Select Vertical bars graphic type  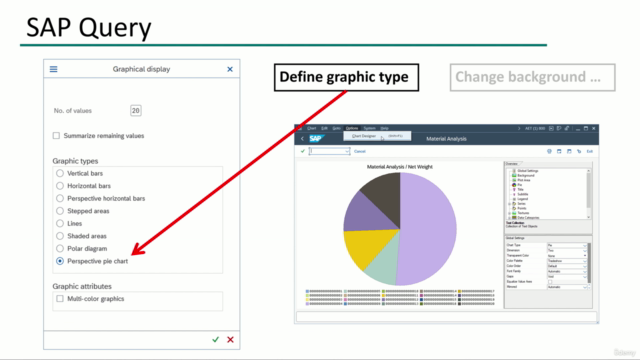coord(60,173)
